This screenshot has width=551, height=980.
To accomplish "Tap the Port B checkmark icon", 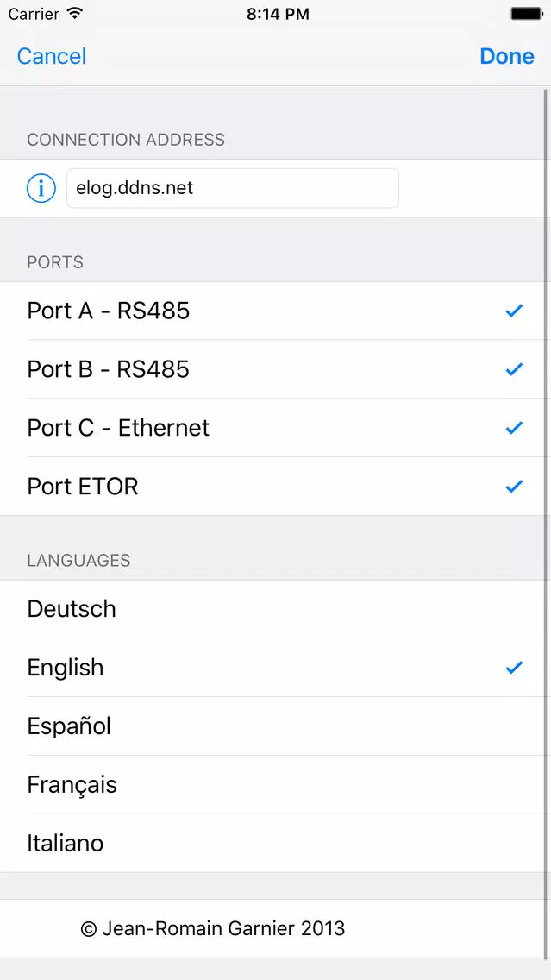I will 514,369.
